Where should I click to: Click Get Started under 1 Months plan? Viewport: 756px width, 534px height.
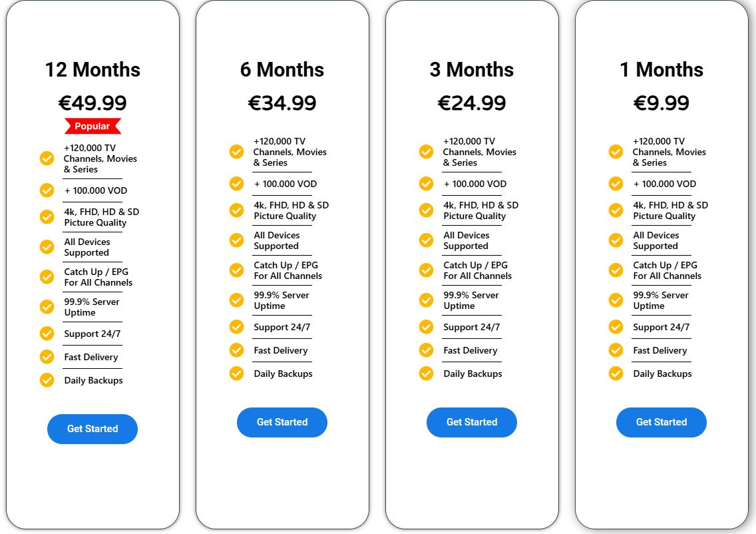tap(661, 422)
